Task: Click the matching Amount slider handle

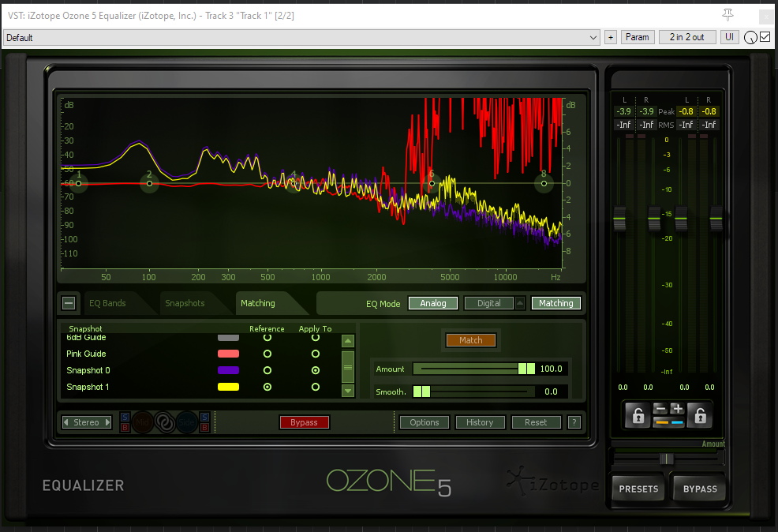Action: [526, 369]
